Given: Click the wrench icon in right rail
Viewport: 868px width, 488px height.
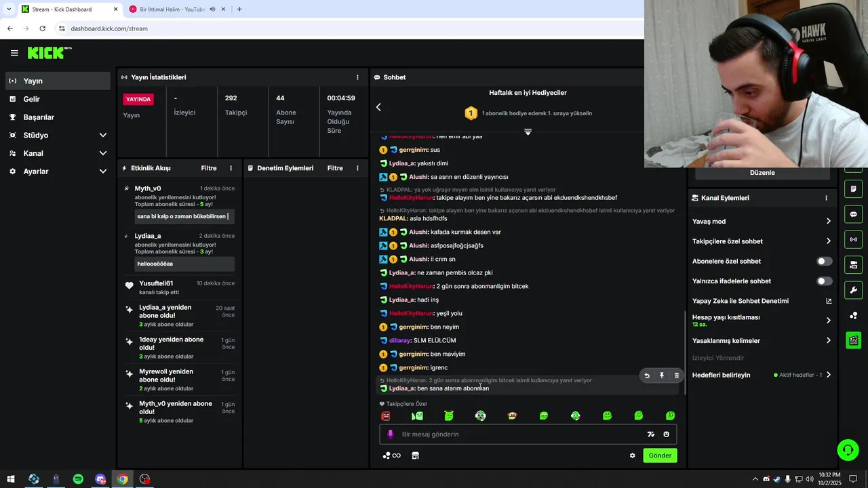Looking at the screenshot, I should tap(853, 290).
